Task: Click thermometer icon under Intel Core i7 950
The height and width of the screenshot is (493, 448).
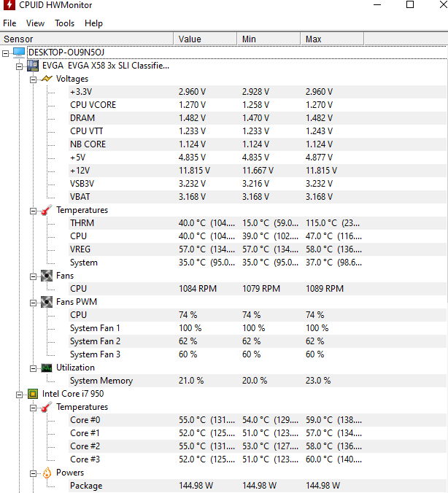Action: pos(47,407)
